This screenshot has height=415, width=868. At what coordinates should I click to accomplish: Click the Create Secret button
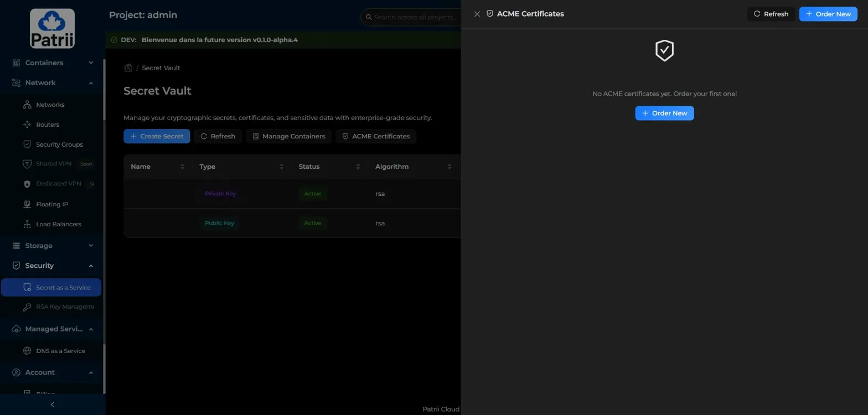click(157, 136)
